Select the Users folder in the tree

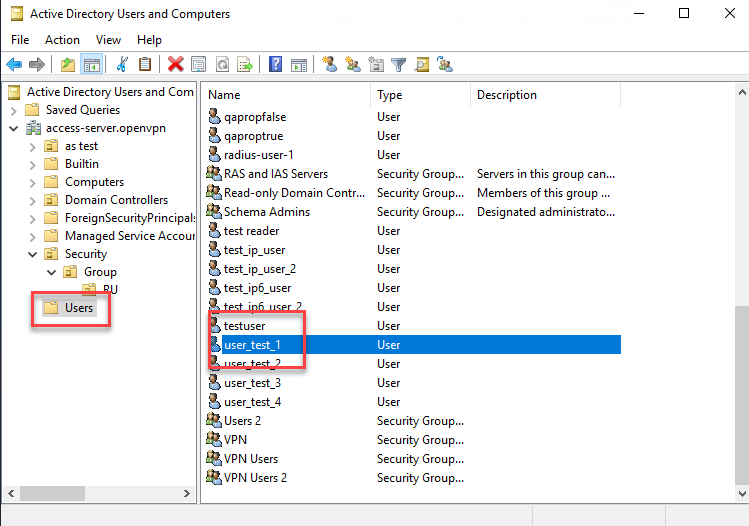coord(79,308)
